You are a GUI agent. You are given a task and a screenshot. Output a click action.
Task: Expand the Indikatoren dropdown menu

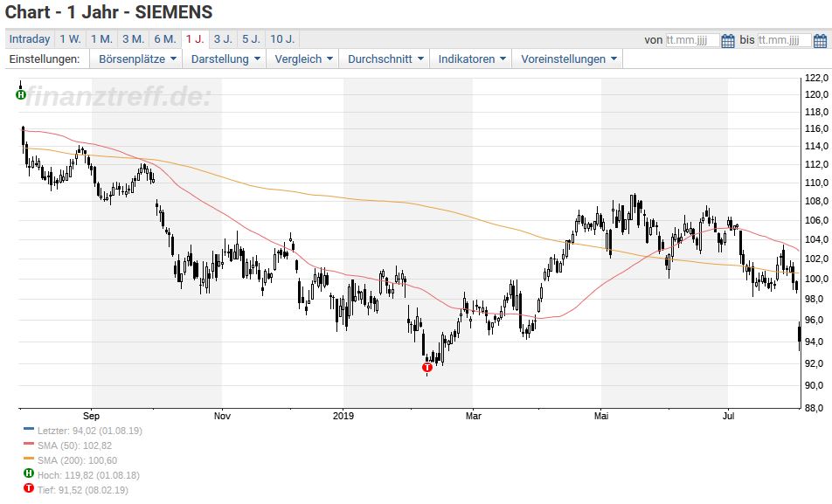(x=471, y=59)
